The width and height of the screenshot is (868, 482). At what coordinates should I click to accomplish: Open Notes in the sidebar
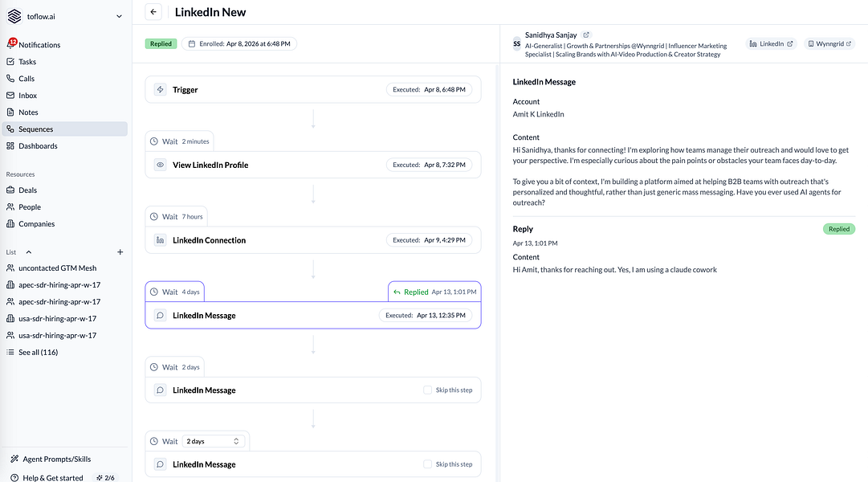[x=65, y=112]
